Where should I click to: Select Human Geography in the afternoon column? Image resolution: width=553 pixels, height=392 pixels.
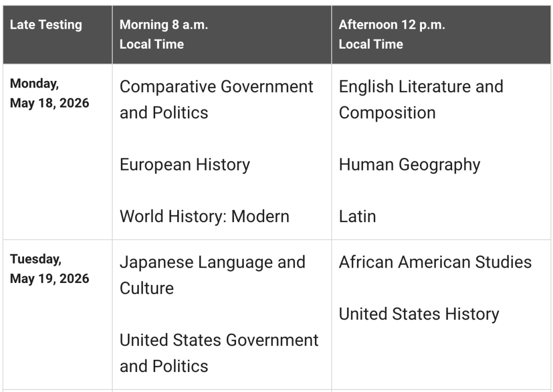tap(410, 165)
